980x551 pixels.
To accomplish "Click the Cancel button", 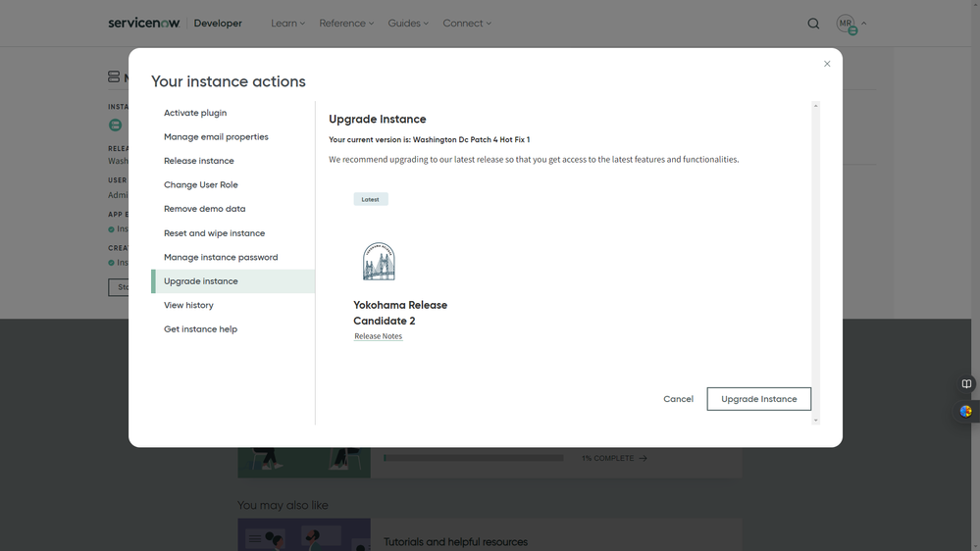I will click(x=678, y=399).
